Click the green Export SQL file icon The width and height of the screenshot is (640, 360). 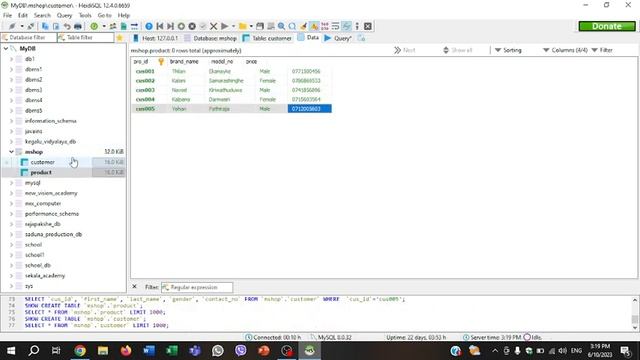[x=123, y=26]
